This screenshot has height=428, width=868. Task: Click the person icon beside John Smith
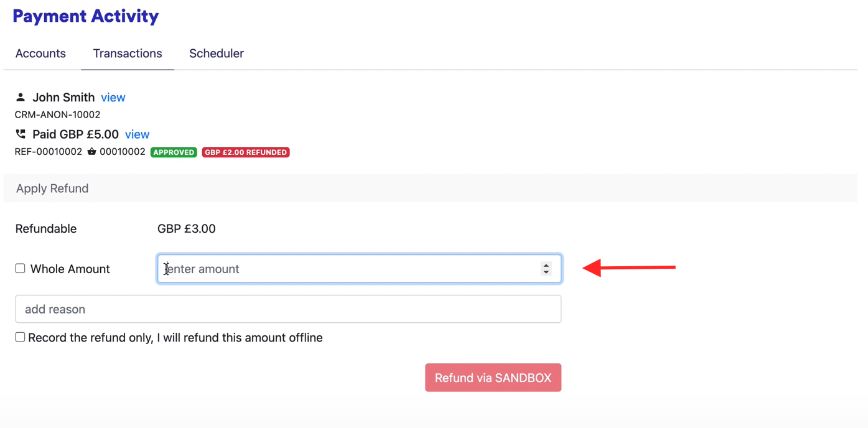pyautogui.click(x=21, y=97)
